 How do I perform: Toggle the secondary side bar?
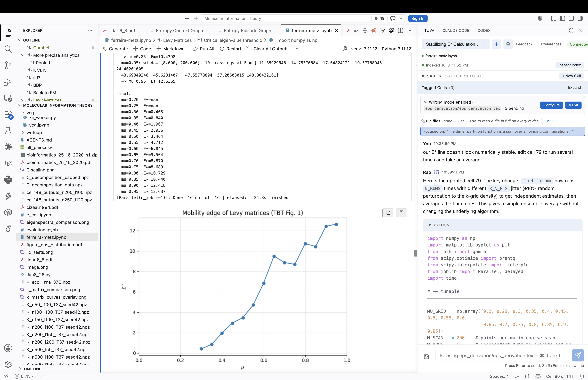pyautogui.click(x=580, y=19)
